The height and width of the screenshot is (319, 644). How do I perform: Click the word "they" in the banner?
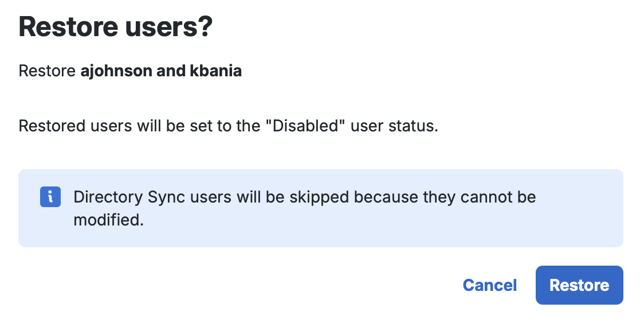[x=438, y=197]
